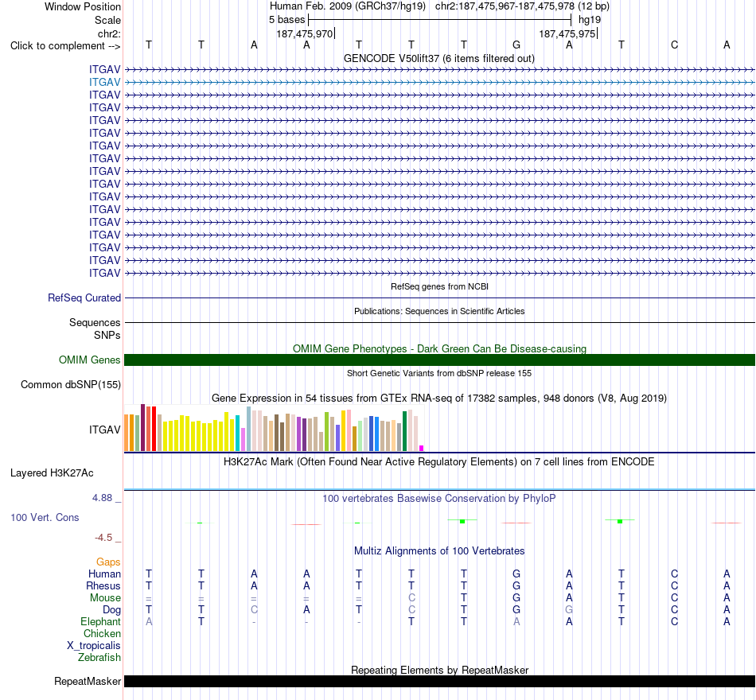Click the Rhesus species label
Screen dimensions: 756x700
[x=103, y=585]
